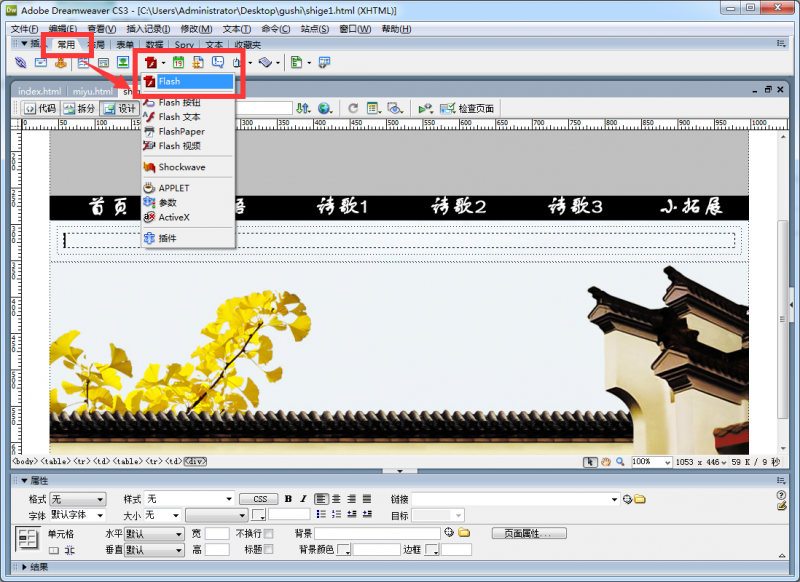Screen dimensions: 800x582
Task: Expand the 结果 results panel
Action: [x=24, y=567]
